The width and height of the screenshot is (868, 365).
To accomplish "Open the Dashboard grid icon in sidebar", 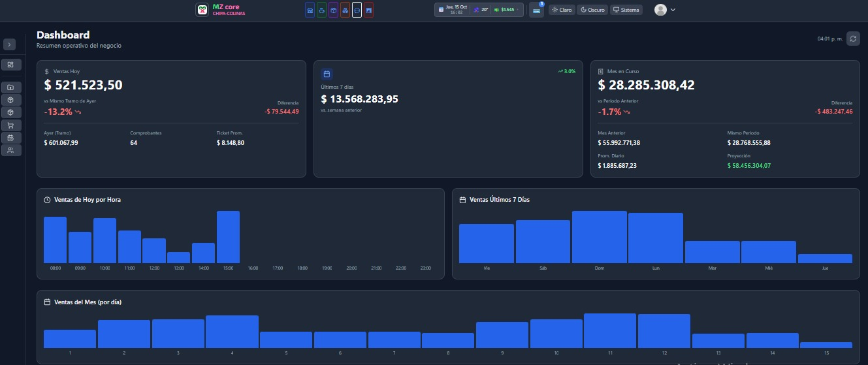I will click(12, 65).
